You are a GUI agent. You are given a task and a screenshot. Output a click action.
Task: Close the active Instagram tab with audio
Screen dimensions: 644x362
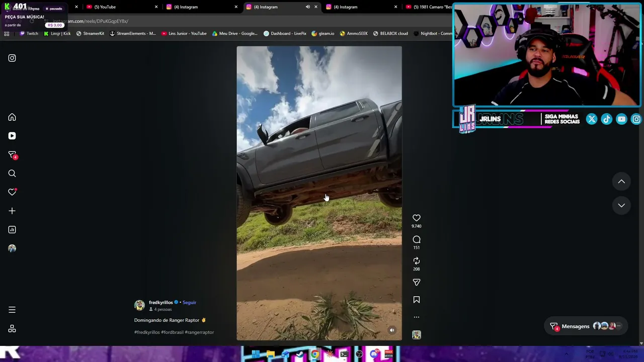pyautogui.click(x=316, y=7)
